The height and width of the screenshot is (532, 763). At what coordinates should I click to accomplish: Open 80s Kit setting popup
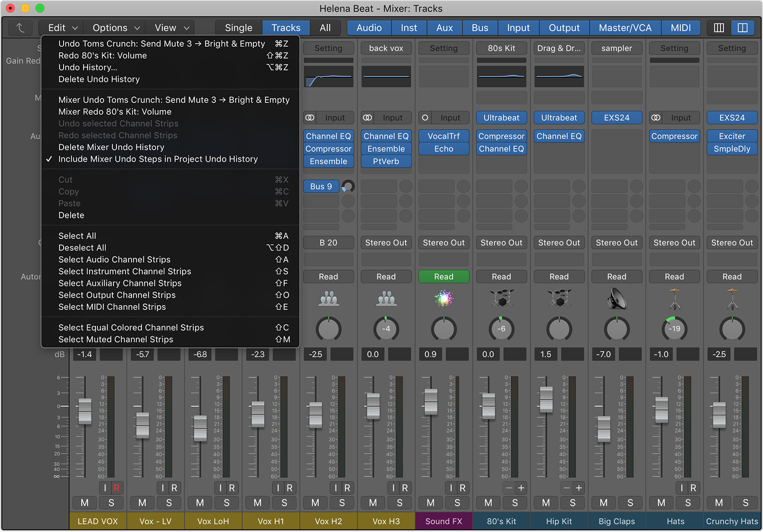501,48
